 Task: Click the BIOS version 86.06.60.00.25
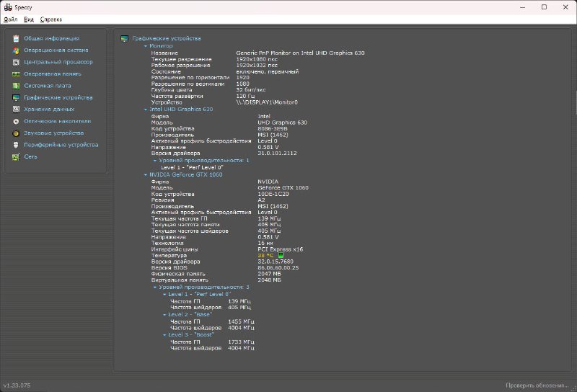pos(278,268)
